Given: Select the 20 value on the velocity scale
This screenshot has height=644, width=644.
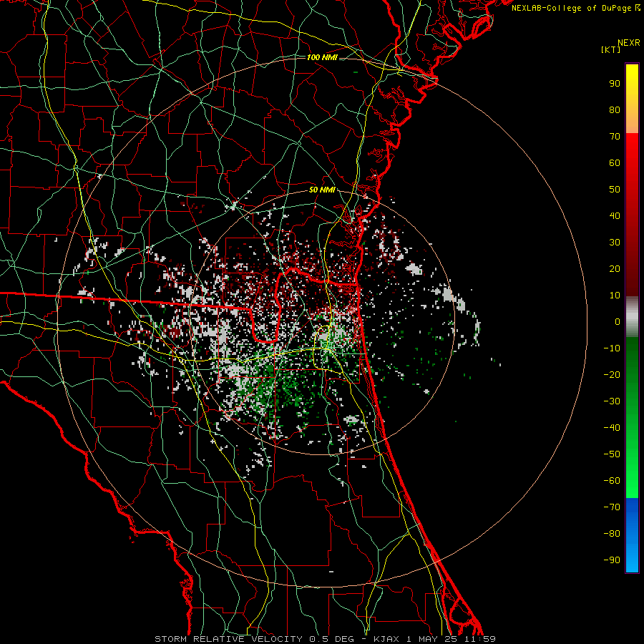Looking at the screenshot, I should point(615,269).
